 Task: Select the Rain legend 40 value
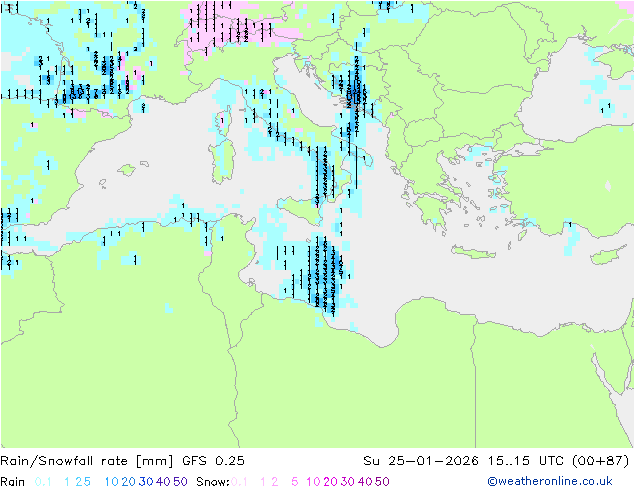coord(163,482)
